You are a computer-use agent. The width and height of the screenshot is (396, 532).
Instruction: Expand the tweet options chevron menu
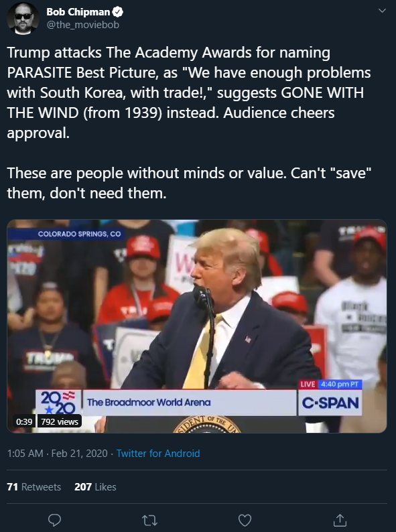click(x=382, y=11)
